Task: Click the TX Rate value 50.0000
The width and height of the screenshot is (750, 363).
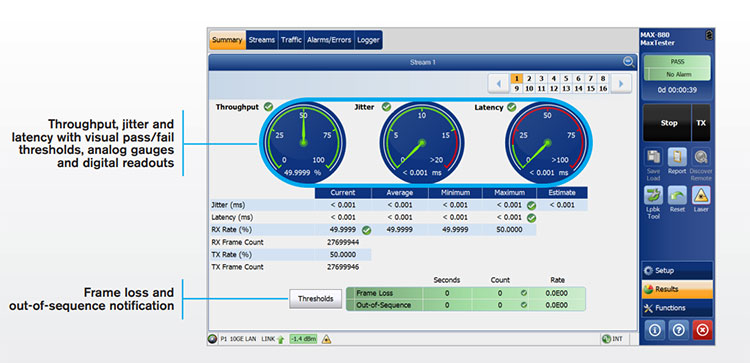Action: (343, 255)
